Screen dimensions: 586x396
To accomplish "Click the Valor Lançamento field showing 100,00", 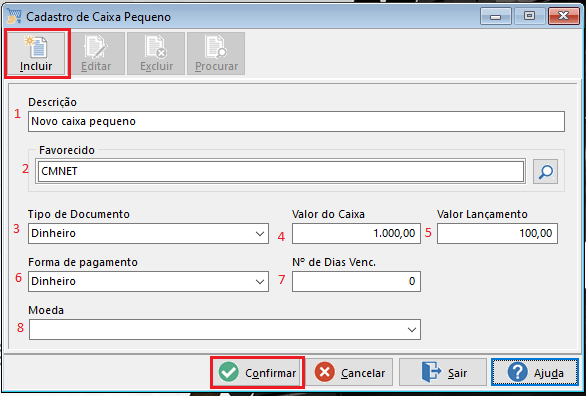I will tap(497, 233).
